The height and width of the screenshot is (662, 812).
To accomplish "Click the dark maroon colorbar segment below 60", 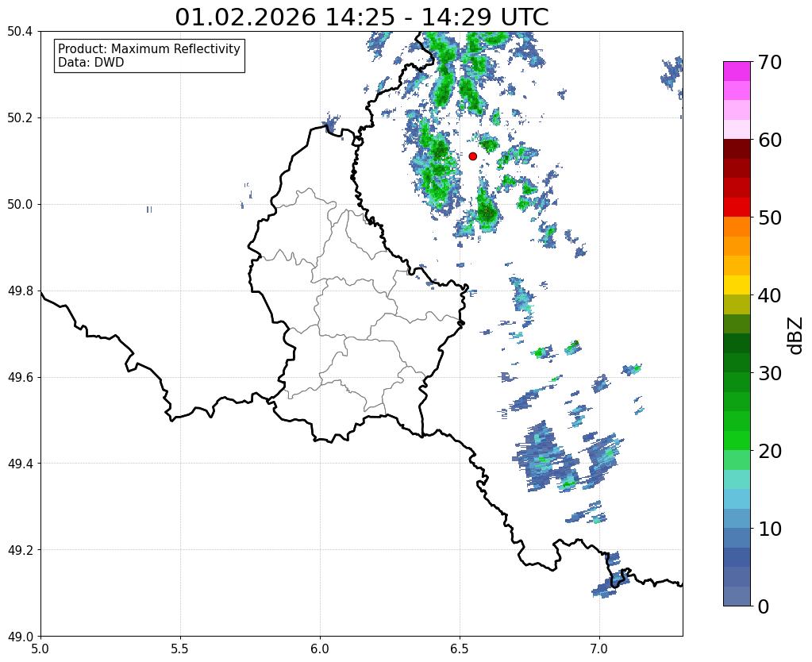I will point(737,149).
